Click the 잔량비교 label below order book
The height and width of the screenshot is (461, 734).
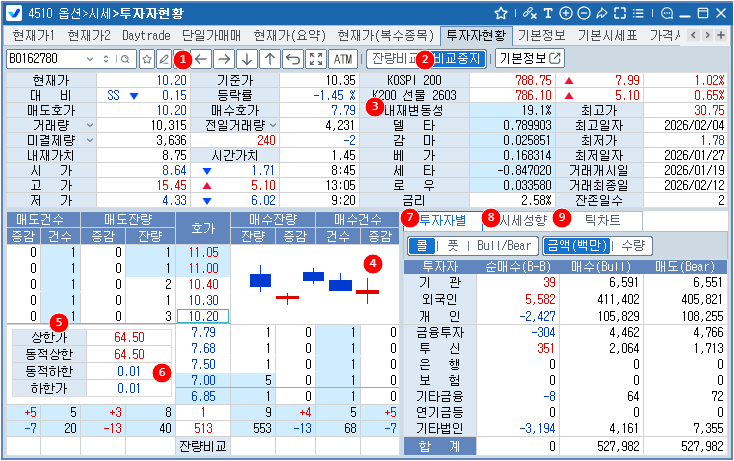[203, 442]
